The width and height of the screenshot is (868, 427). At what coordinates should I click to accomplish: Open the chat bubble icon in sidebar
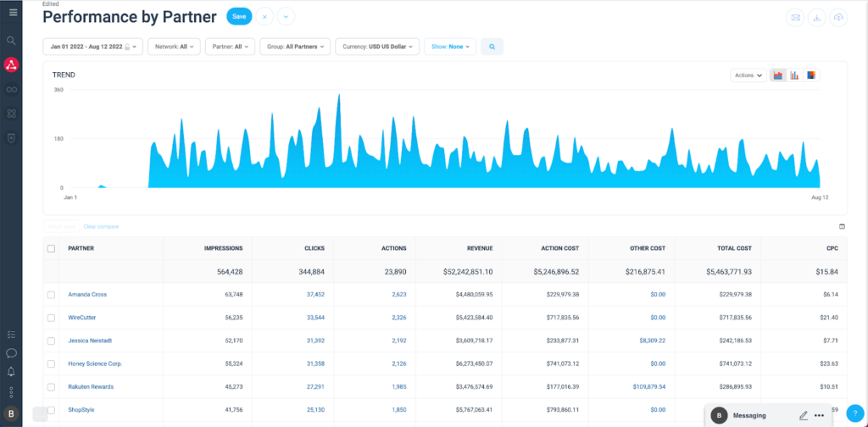click(x=12, y=352)
